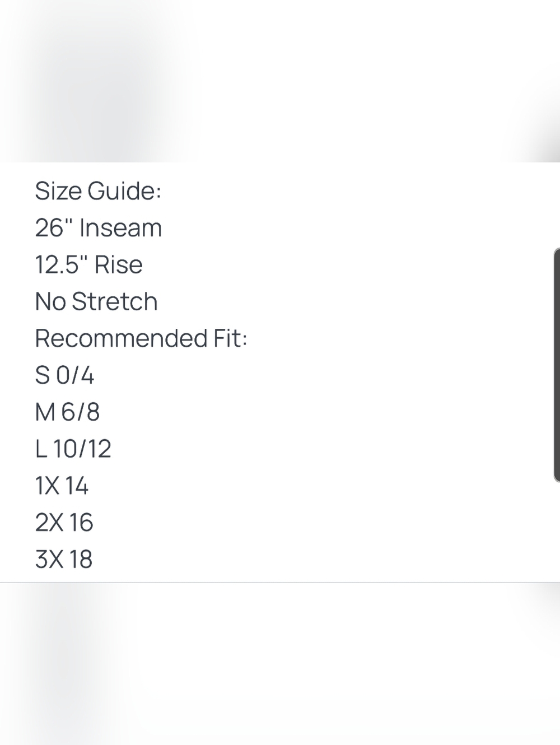Click the Size Guide heading text

point(98,191)
